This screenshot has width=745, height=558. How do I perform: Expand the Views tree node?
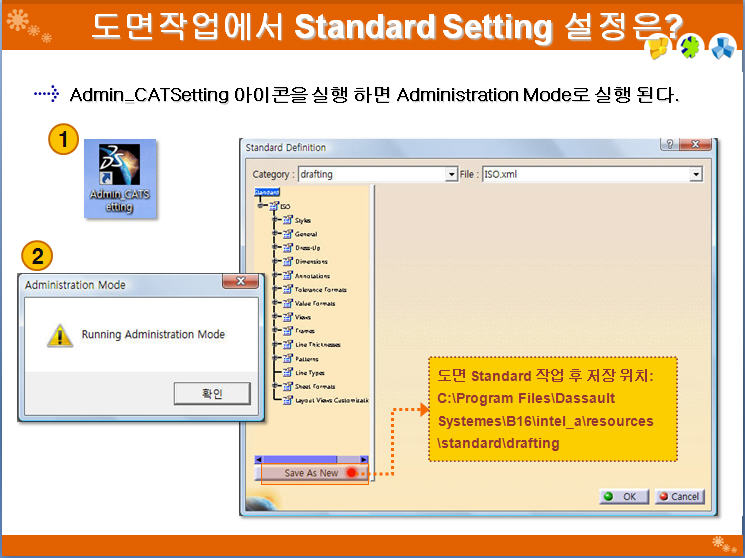coord(275,317)
